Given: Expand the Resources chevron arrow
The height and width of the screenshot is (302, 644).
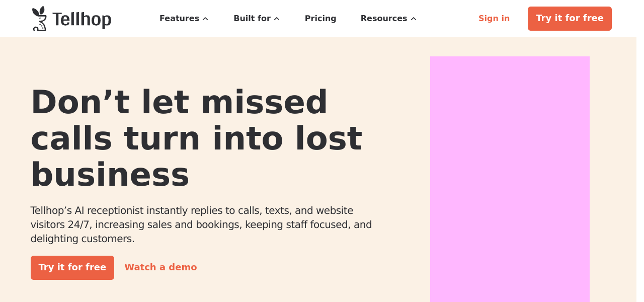Looking at the screenshot, I should (414, 19).
